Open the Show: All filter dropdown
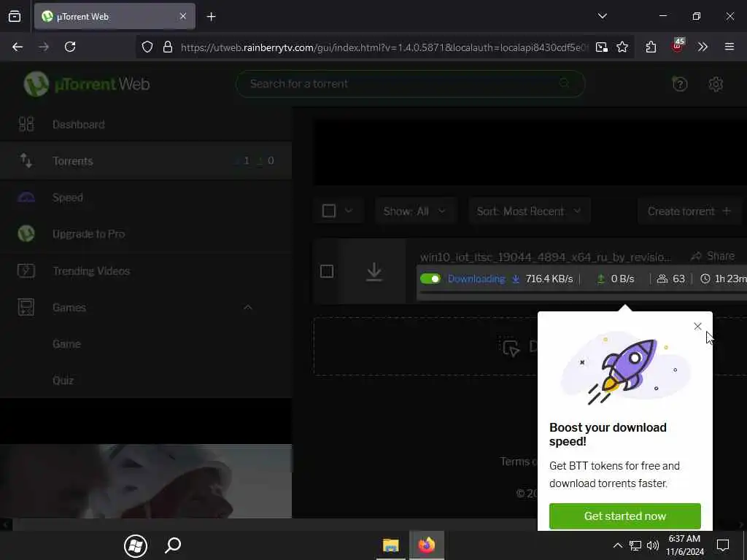Viewport: 747px width, 560px height. pyautogui.click(x=415, y=211)
